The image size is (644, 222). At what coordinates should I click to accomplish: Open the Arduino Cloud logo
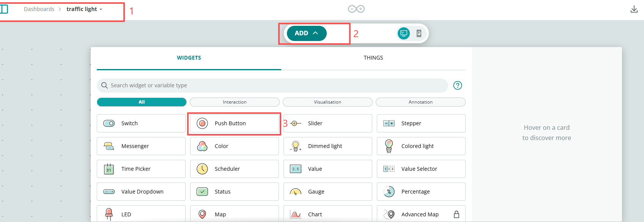[356, 9]
